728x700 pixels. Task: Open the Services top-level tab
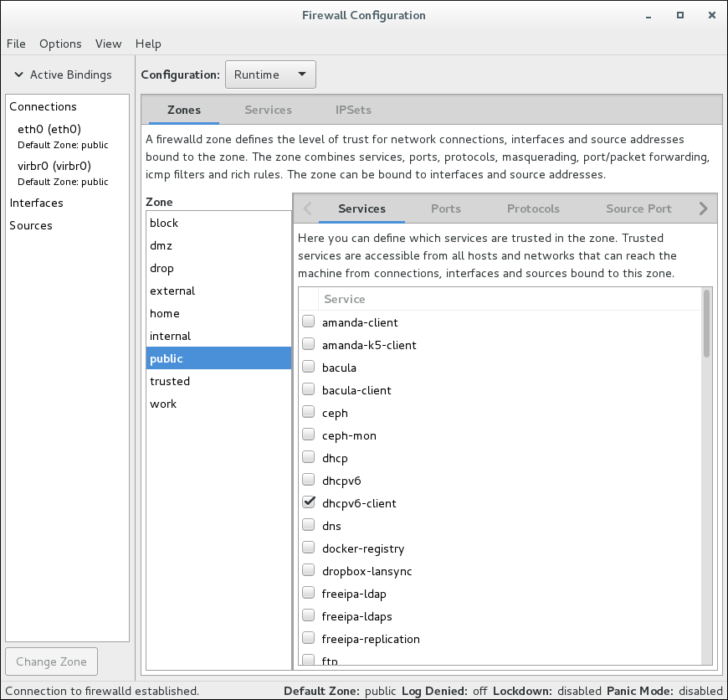[x=268, y=110]
